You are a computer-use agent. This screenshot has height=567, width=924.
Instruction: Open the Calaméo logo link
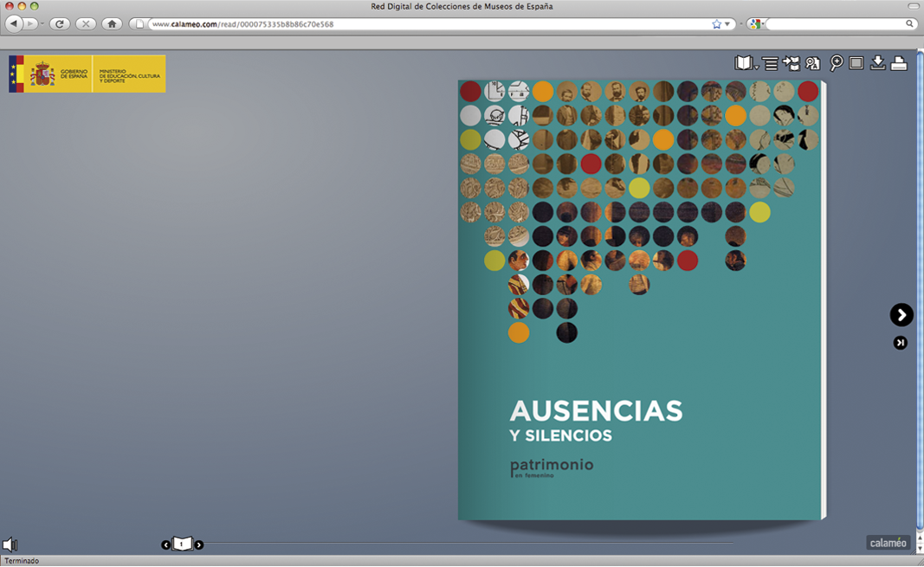[x=888, y=543]
